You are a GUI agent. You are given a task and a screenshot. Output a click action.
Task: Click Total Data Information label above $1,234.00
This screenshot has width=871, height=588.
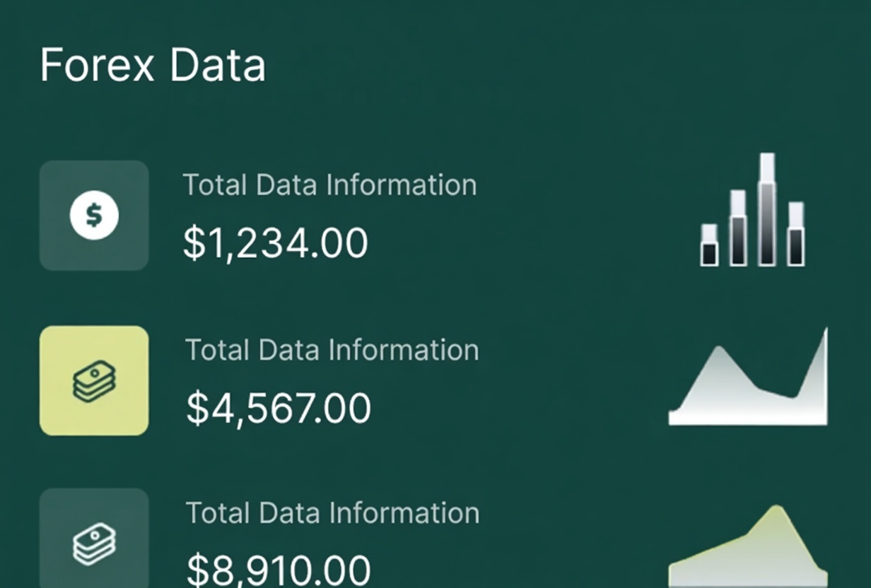[x=329, y=185]
